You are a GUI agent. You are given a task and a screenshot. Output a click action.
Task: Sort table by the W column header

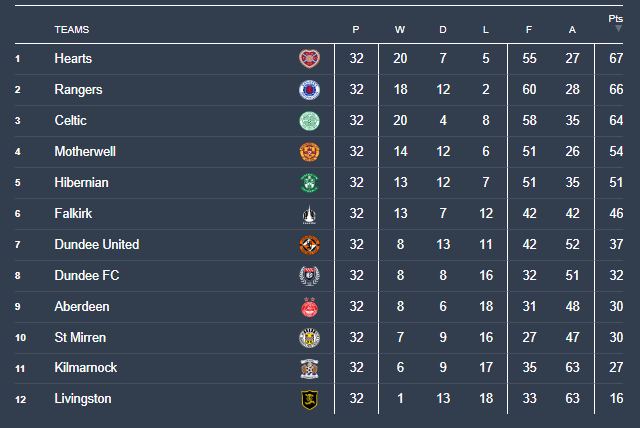click(x=399, y=30)
